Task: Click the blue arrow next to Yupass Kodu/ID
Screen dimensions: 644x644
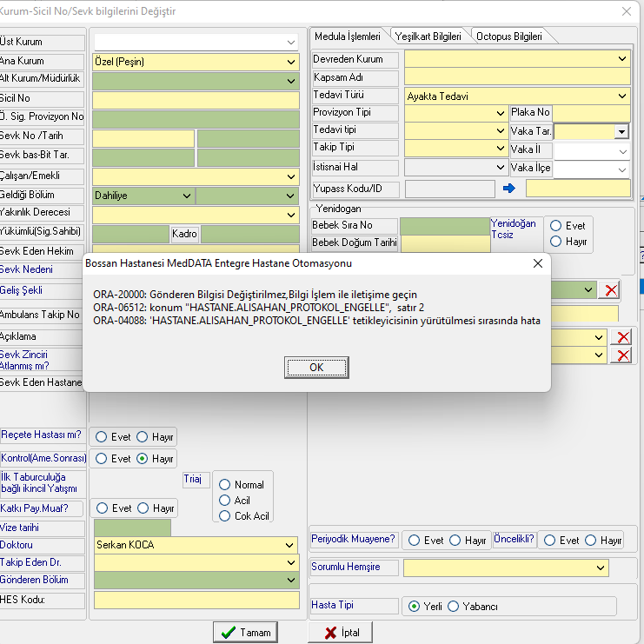Action: (x=509, y=188)
